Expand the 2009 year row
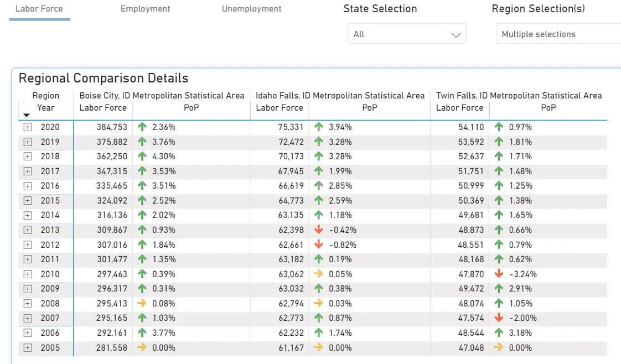This screenshot has width=621, height=364. click(x=27, y=289)
